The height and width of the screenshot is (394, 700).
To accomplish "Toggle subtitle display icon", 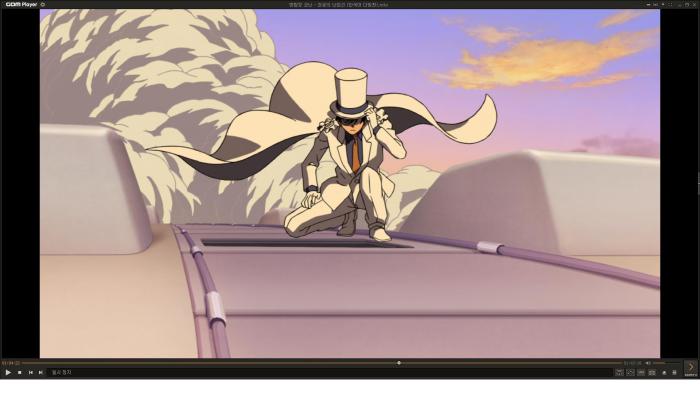I will [x=641, y=372].
